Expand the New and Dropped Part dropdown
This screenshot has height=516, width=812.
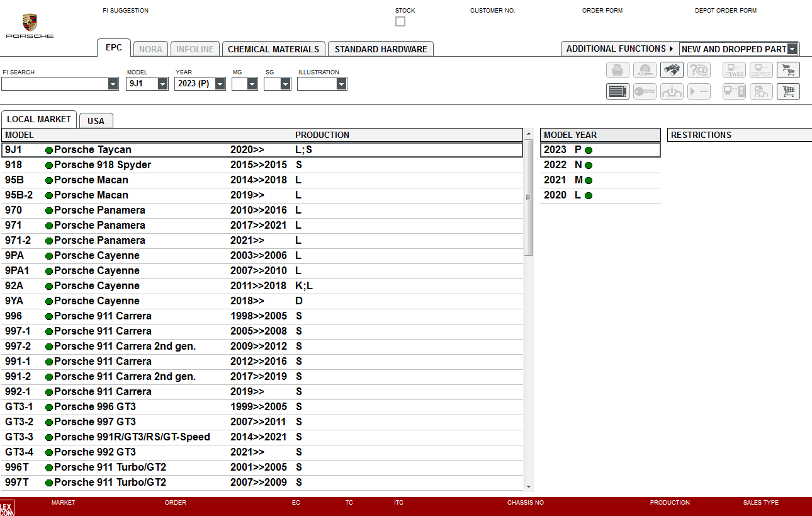[792, 49]
